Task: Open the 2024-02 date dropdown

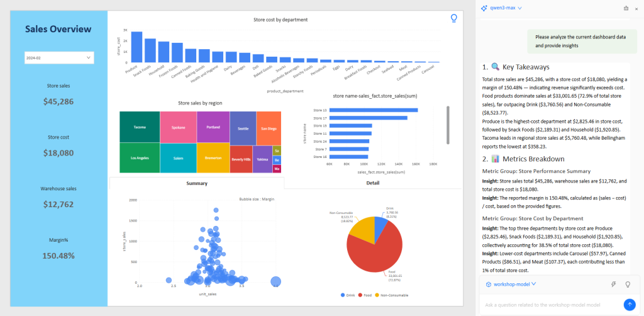Action: [x=59, y=58]
